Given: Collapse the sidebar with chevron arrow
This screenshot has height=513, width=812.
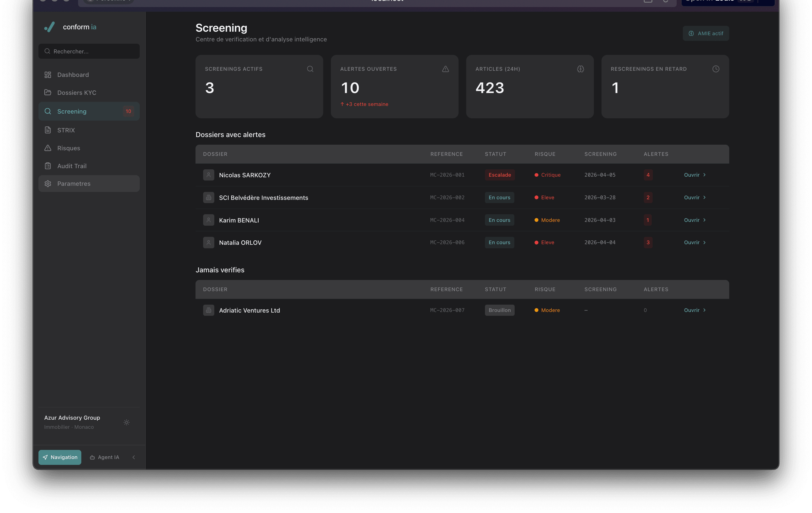Looking at the screenshot, I should click(134, 457).
